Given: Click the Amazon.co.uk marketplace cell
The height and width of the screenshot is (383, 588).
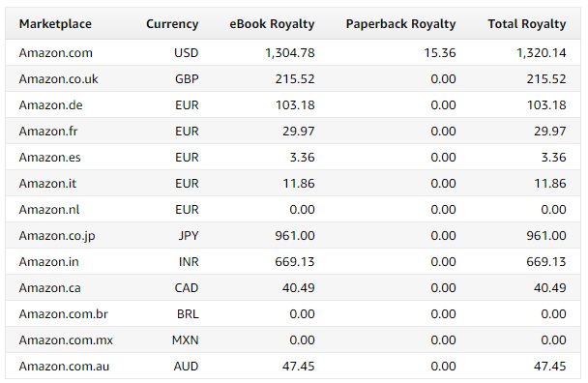Looking at the screenshot, I should point(58,78).
